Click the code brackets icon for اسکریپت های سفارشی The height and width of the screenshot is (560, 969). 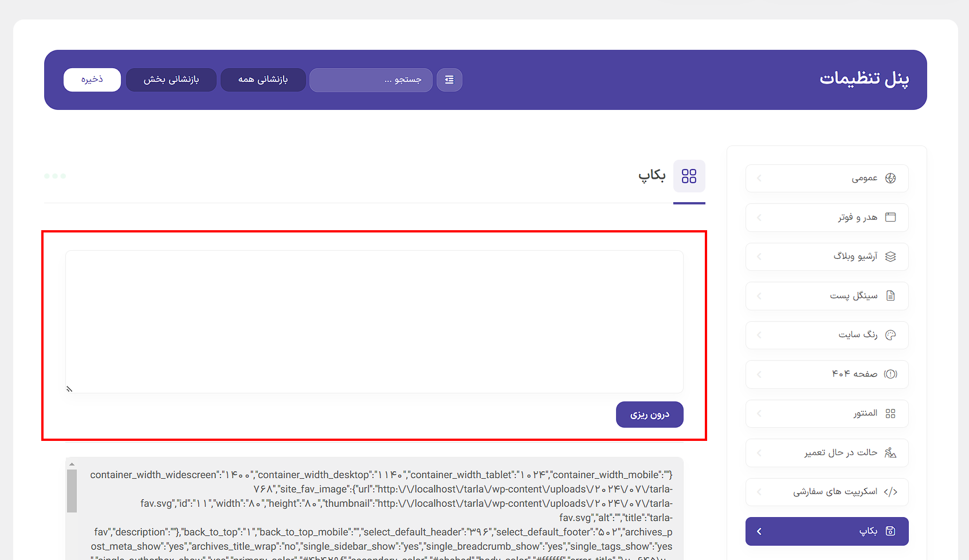[x=890, y=492]
